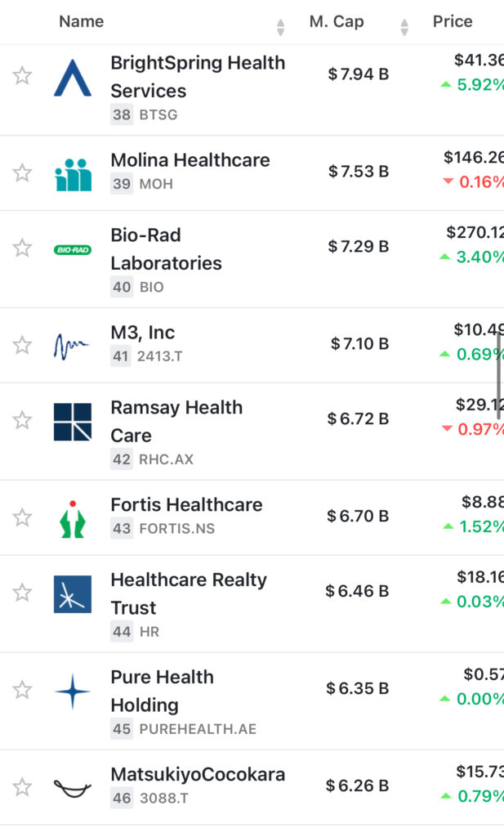Click the Molina Healthcare logo icon
The width and height of the screenshot is (504, 837).
click(73, 174)
